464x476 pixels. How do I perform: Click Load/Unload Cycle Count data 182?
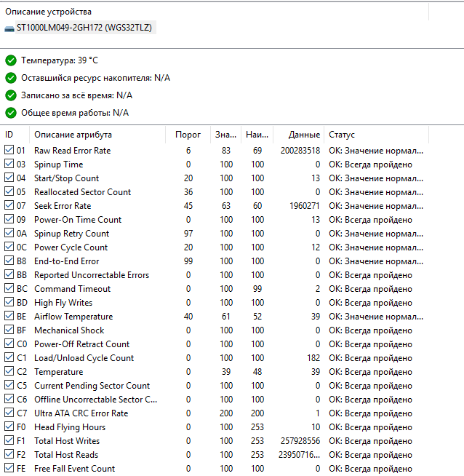(313, 358)
